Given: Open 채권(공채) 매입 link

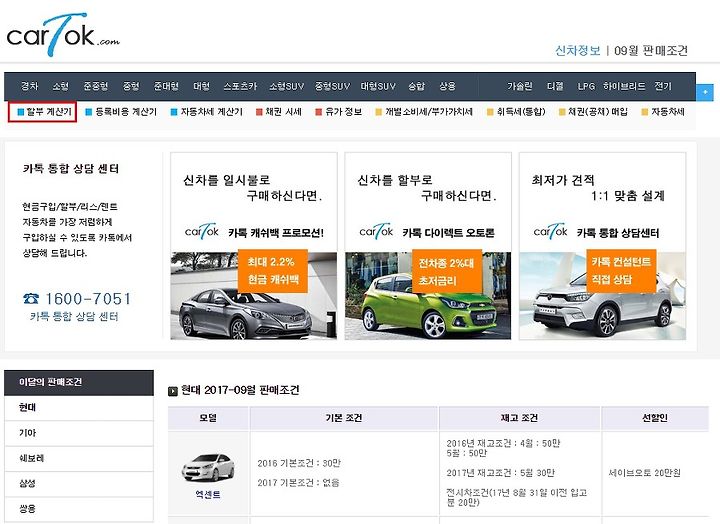Looking at the screenshot, I should click(x=593, y=112).
